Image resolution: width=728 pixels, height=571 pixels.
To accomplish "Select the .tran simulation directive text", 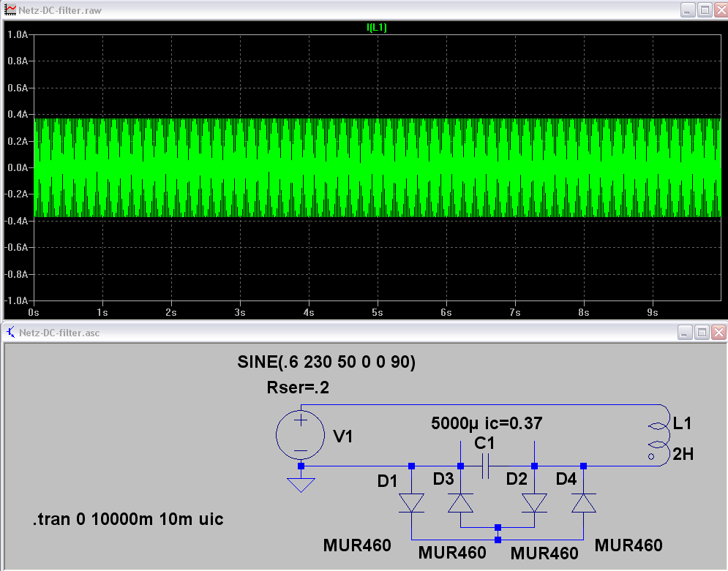I will (x=128, y=520).
